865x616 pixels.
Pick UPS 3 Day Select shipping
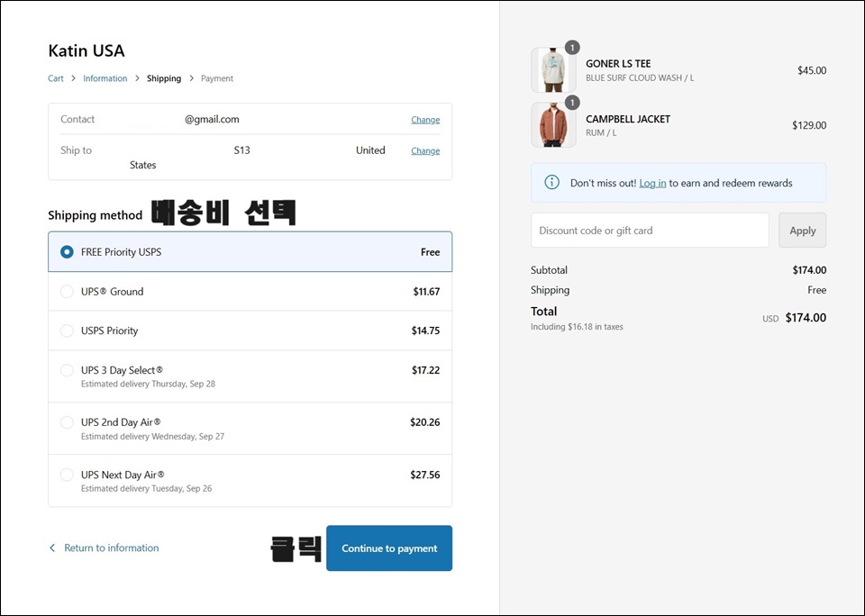click(67, 370)
